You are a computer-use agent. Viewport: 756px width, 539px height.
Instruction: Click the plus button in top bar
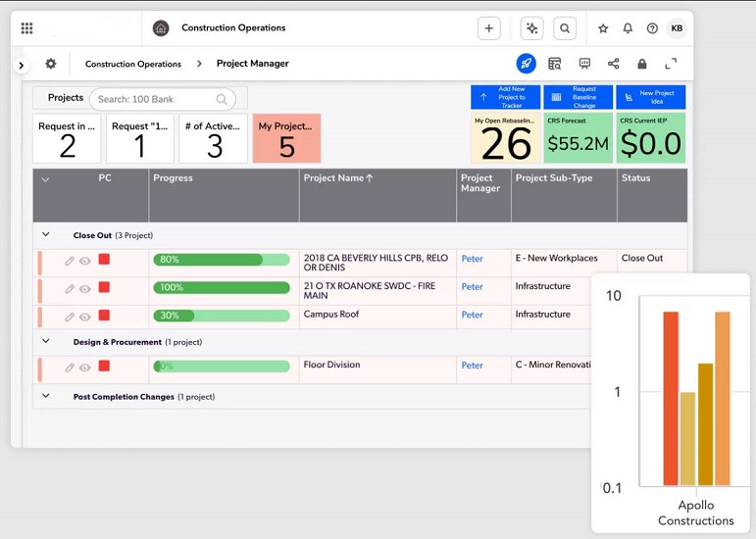click(x=488, y=28)
